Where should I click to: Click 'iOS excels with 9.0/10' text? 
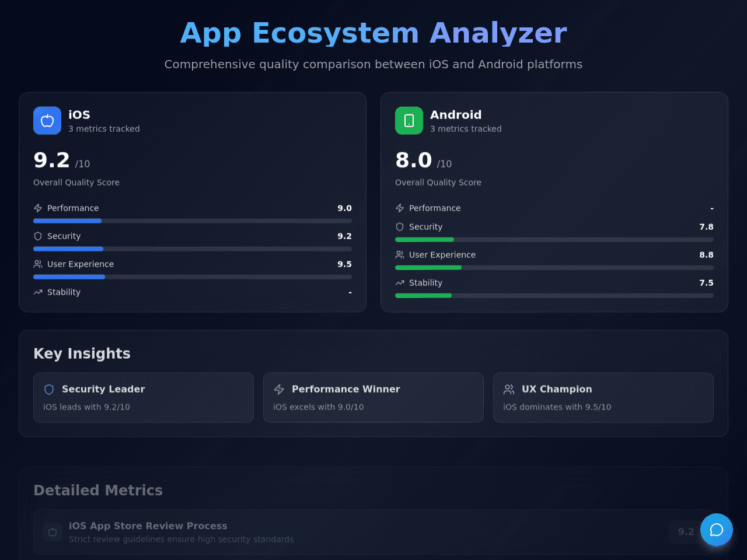pyautogui.click(x=319, y=407)
